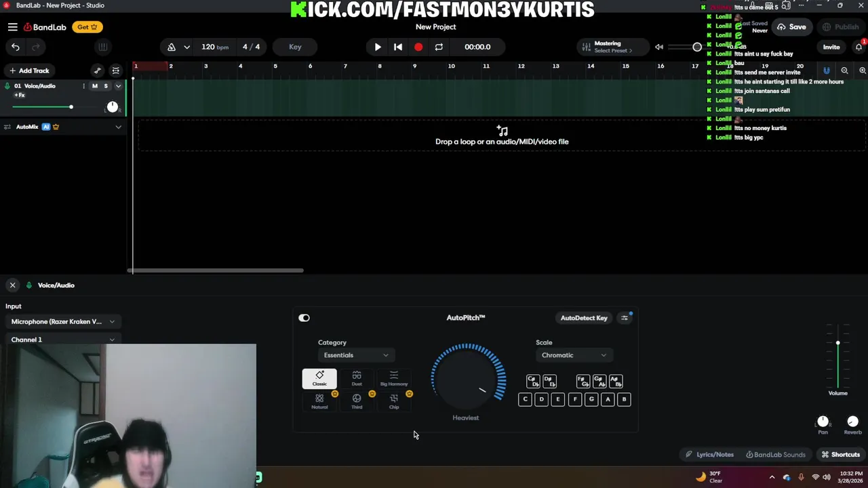Select microphone input device dropdown

63,322
